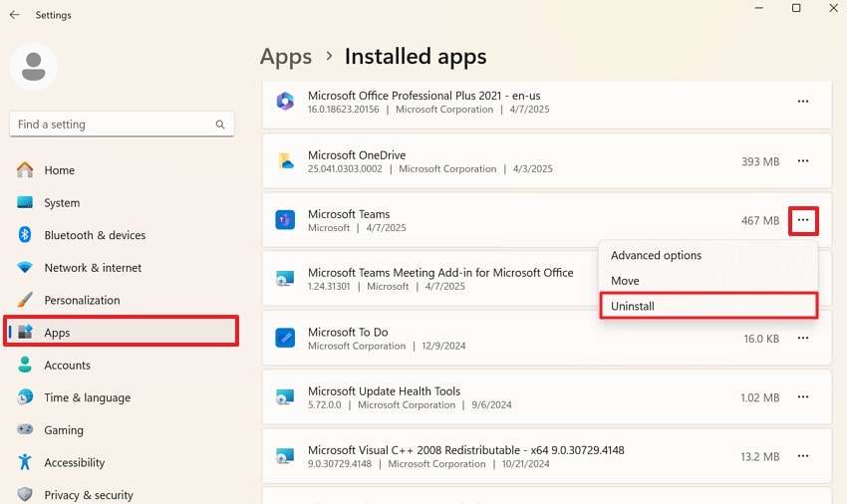Click the Apps breadcrumb link
This screenshot has height=504, width=847.
[286, 57]
